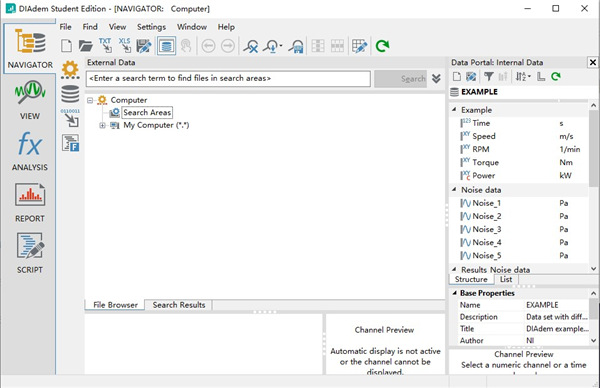Screen dimensions: 600x388
Task: Open the Window menu
Action: 192,27
